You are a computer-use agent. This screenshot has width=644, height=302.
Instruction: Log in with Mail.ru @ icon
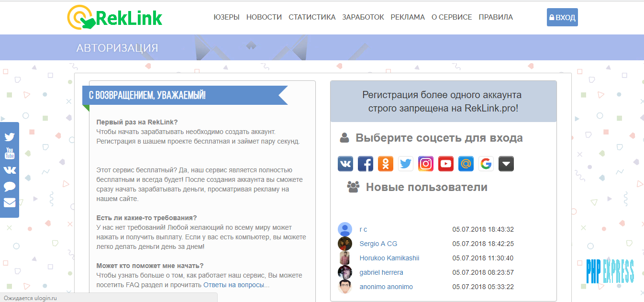(466, 164)
